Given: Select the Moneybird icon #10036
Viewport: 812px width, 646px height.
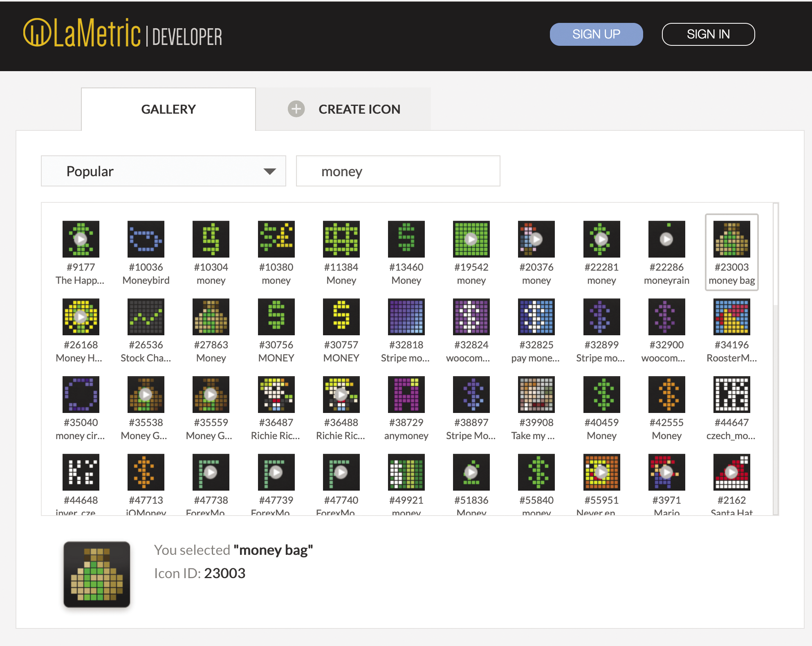Looking at the screenshot, I should tap(146, 239).
